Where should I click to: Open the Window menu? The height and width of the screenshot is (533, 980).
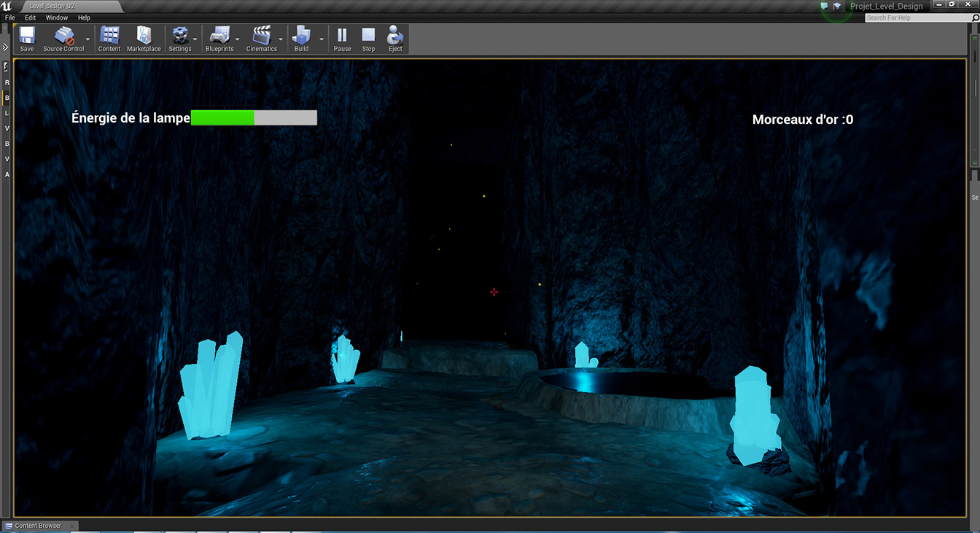56,17
